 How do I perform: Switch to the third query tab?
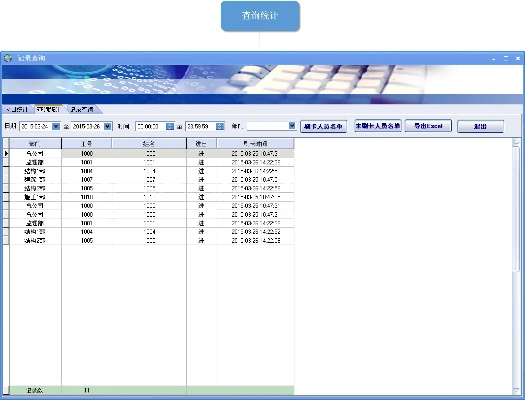tap(82, 109)
